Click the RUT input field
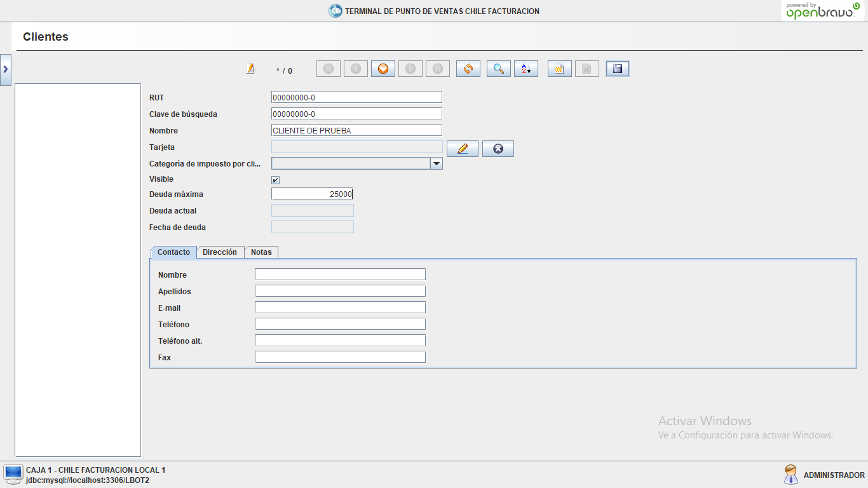This screenshot has width=868, height=488. [x=356, y=97]
